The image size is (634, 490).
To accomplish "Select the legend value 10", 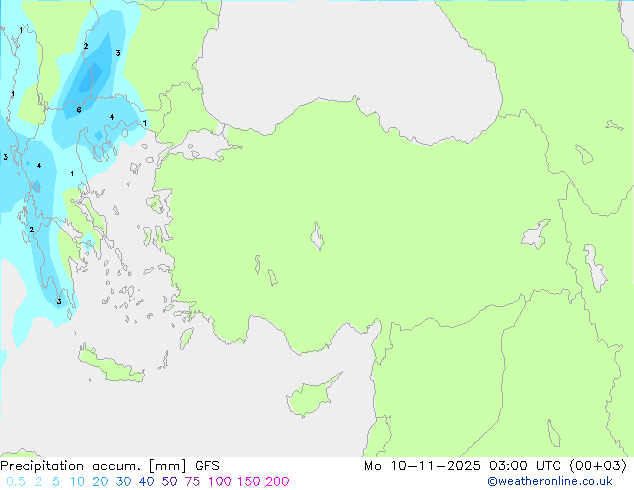I will coord(77,482).
